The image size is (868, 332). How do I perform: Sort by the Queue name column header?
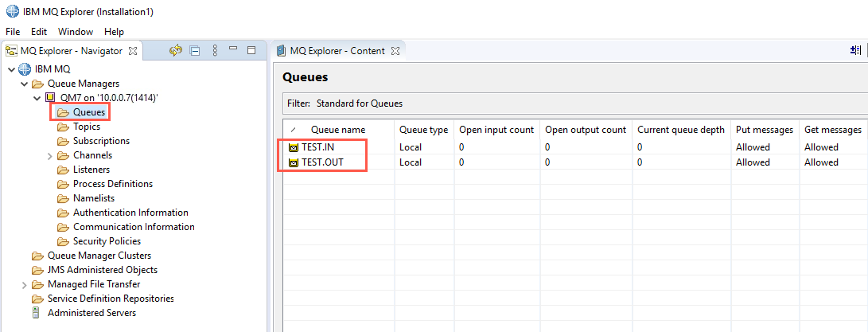click(338, 130)
